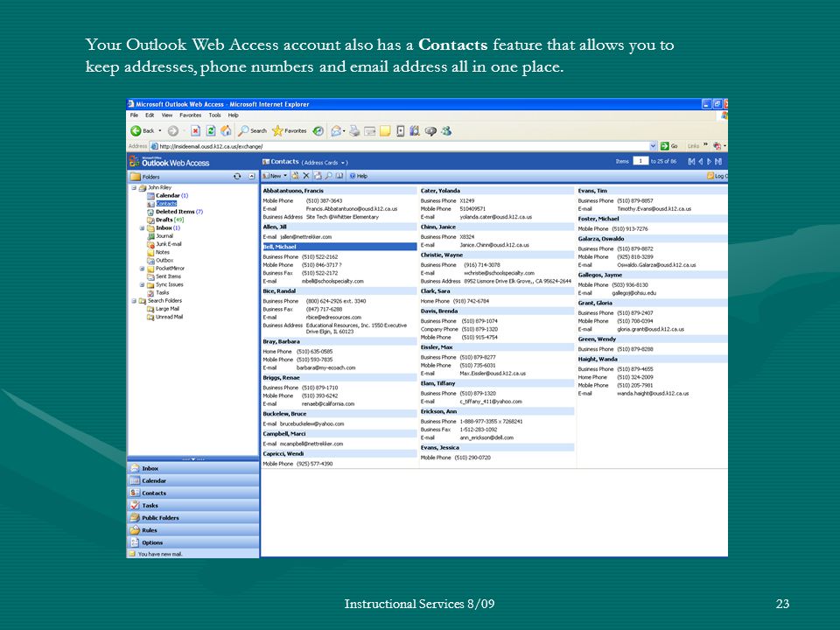The width and height of the screenshot is (840, 630).
Task: Click the browser Stop icon
Action: click(x=195, y=130)
